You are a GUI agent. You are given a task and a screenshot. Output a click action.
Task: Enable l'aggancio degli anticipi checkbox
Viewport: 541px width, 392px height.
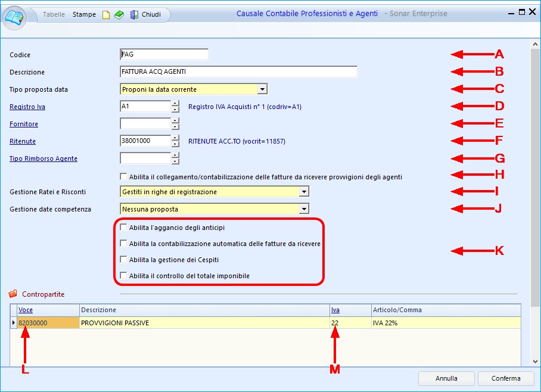[x=123, y=228]
